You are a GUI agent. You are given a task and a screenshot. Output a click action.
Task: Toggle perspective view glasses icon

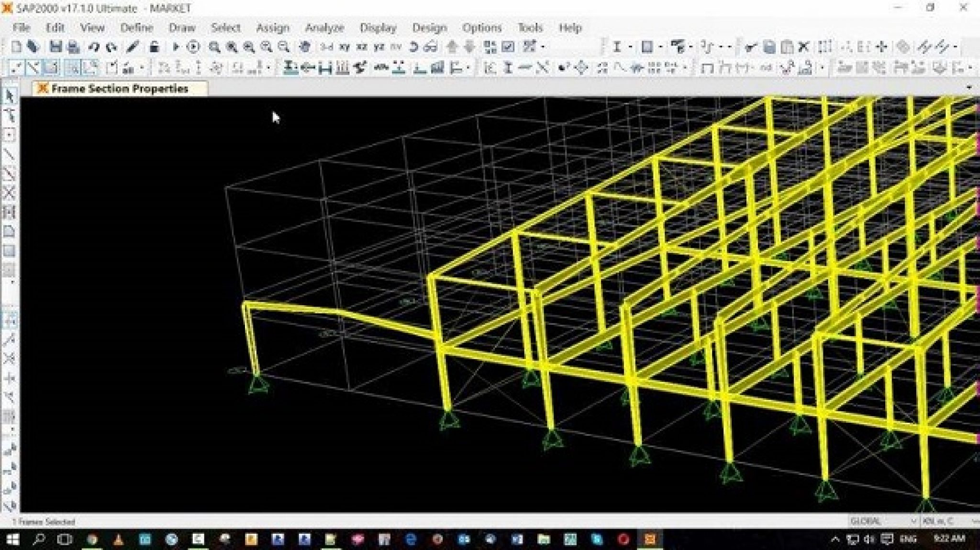point(430,47)
